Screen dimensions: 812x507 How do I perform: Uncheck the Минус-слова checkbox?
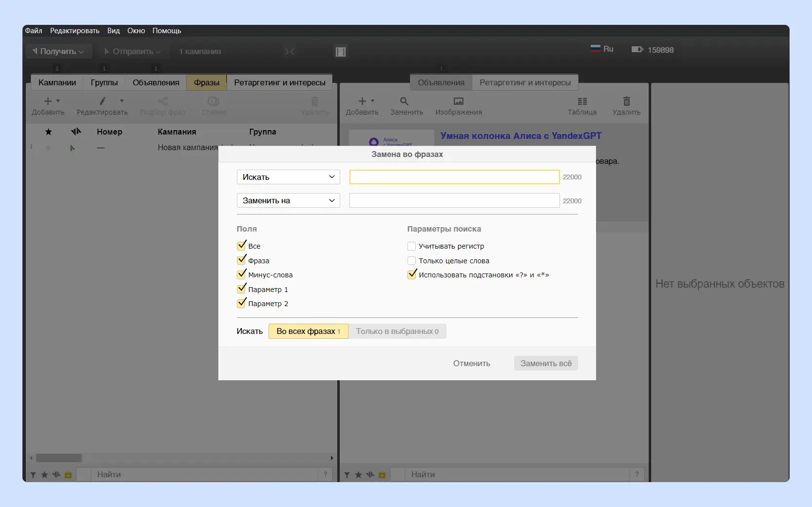241,274
